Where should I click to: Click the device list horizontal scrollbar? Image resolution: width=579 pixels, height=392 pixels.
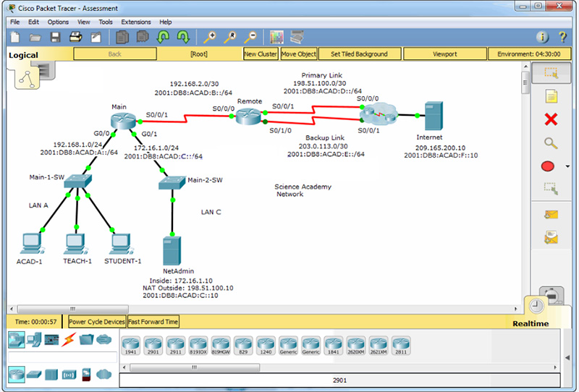coord(195,367)
